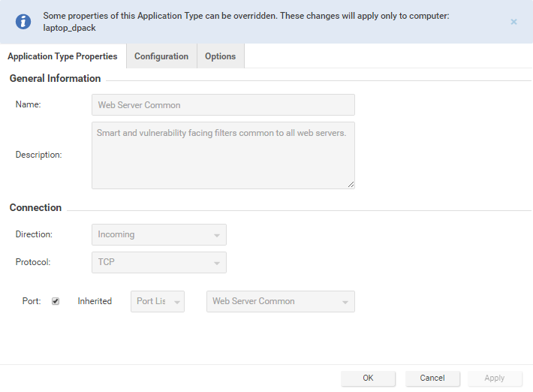Viewport: 533px width, 392px height.
Task: Toggle the Port Inherited checkbox
Action: coord(56,301)
